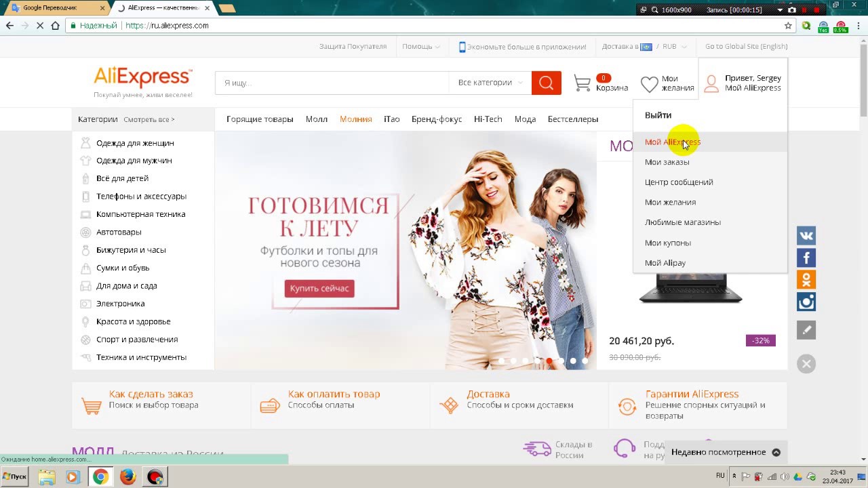Share via Odnoklassniki social icon
The width and height of the screenshot is (868, 488).
806,279
